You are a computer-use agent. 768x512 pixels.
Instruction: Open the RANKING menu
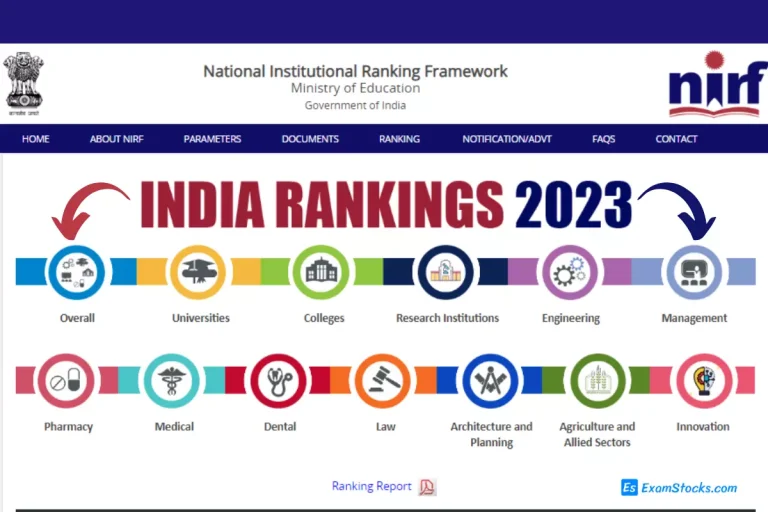coord(399,139)
